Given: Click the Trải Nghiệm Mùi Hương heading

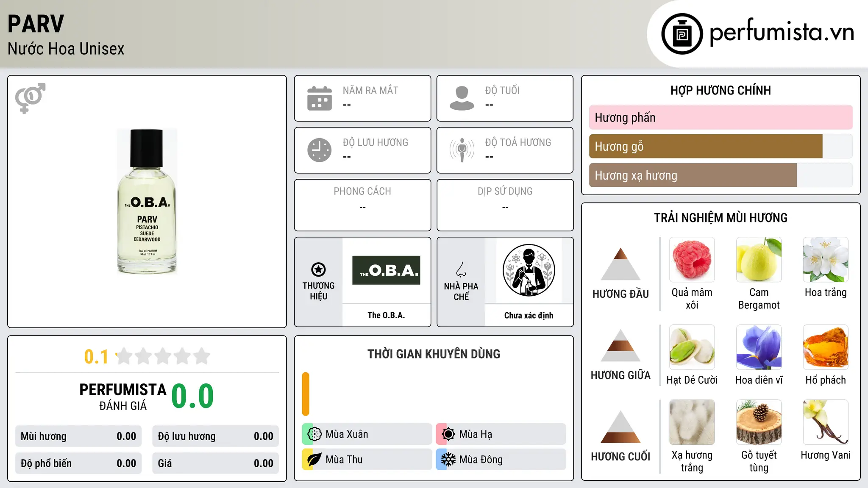Looking at the screenshot, I should tap(721, 218).
